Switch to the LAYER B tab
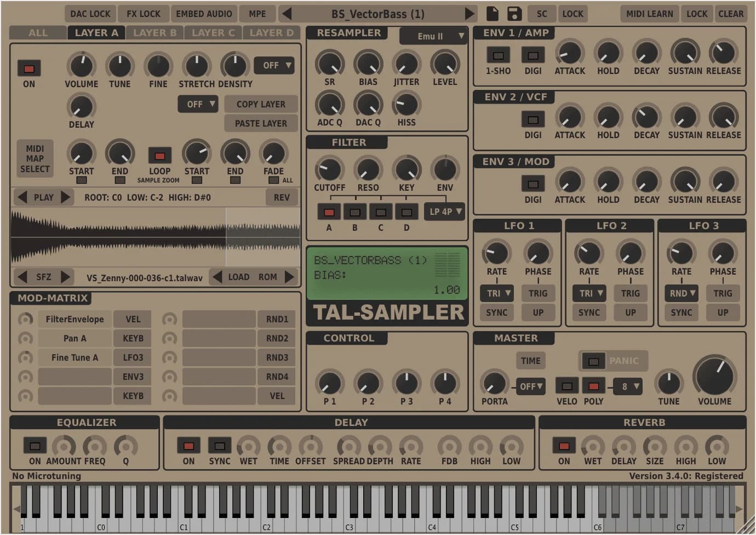The image size is (756, 535). tap(154, 32)
